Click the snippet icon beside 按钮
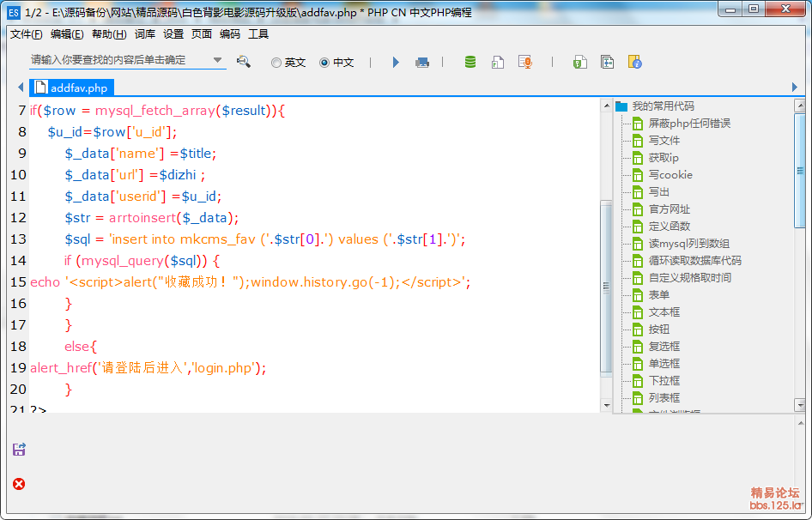812x520 pixels. [638, 330]
